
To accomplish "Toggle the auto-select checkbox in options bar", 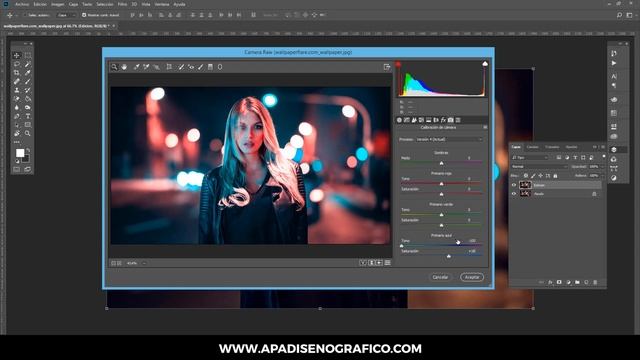I will (25, 15).
